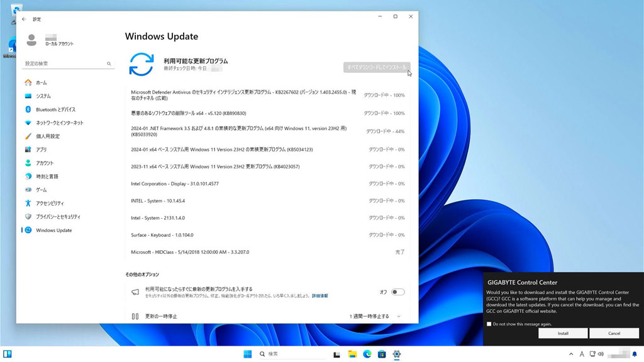Open Microsoft Edge from the taskbar
This screenshot has height=362, width=644.
point(367,354)
